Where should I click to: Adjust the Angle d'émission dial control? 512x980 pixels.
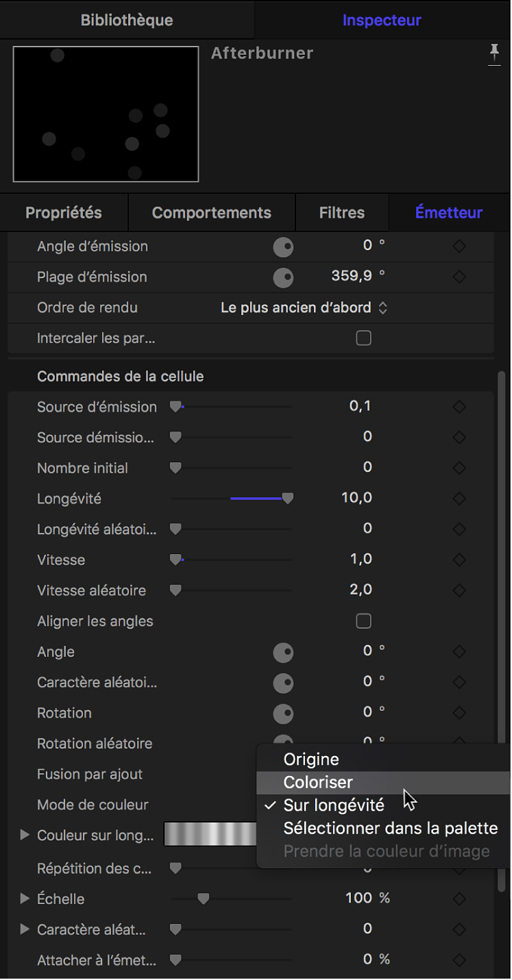pyautogui.click(x=283, y=246)
